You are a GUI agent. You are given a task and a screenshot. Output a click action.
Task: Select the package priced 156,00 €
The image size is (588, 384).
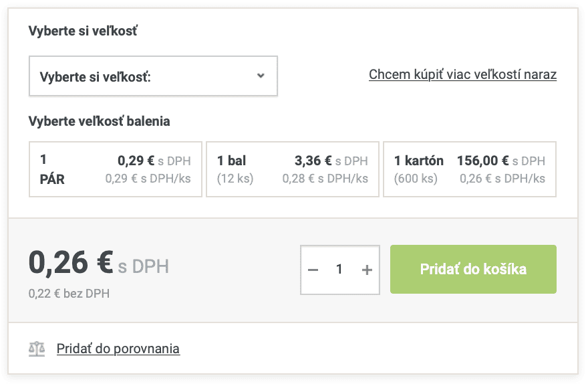pos(482,161)
